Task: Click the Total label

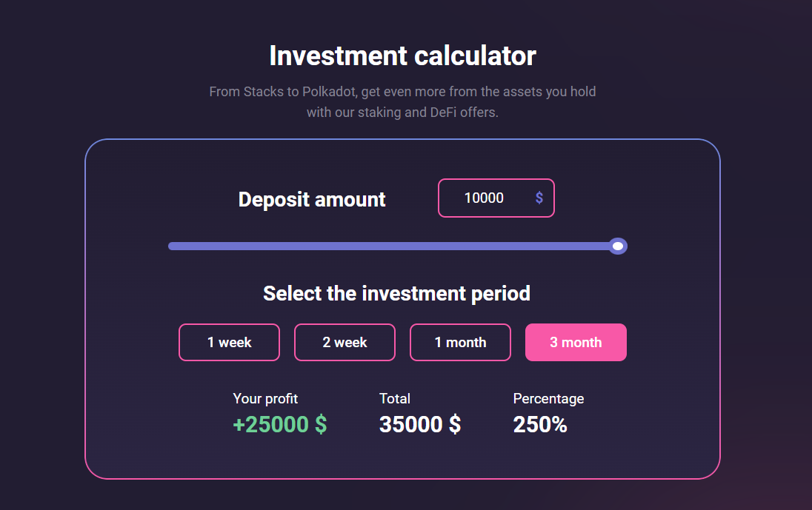Action: [395, 398]
